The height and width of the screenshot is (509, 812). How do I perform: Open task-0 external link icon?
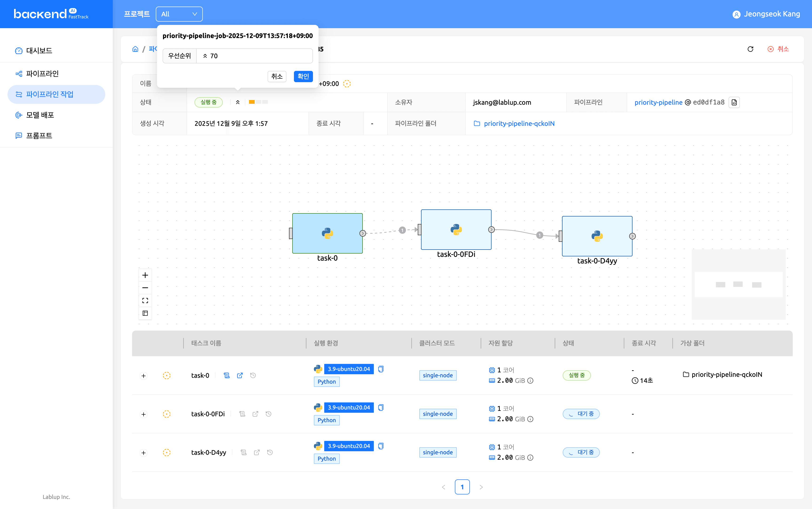tap(240, 375)
